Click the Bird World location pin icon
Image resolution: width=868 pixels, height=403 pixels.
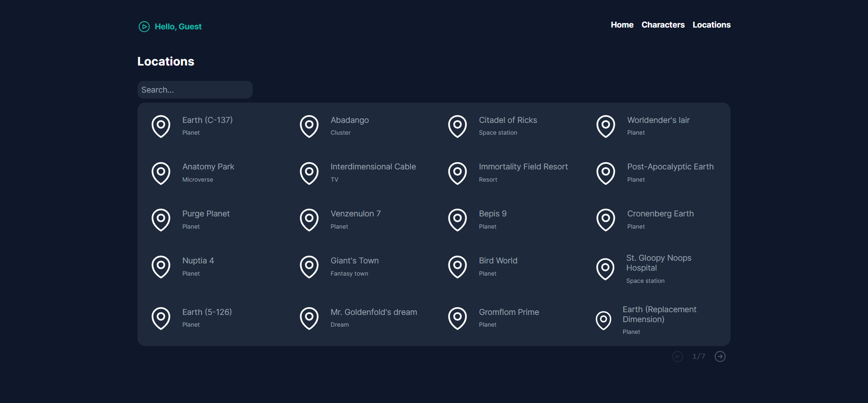(458, 267)
